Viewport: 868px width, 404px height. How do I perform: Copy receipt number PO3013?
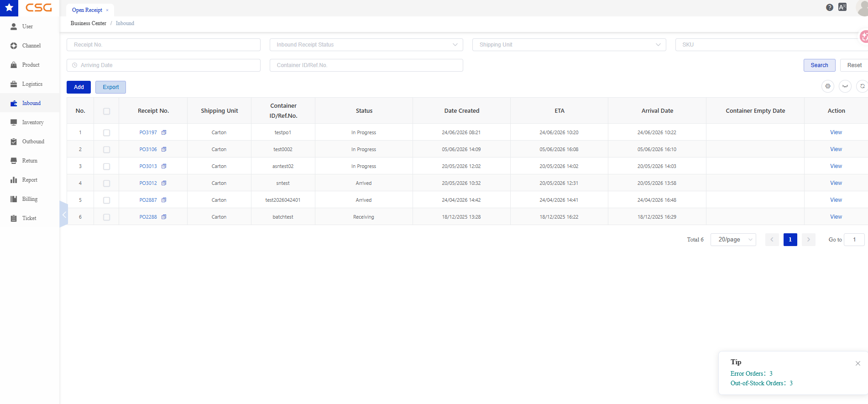tap(164, 166)
